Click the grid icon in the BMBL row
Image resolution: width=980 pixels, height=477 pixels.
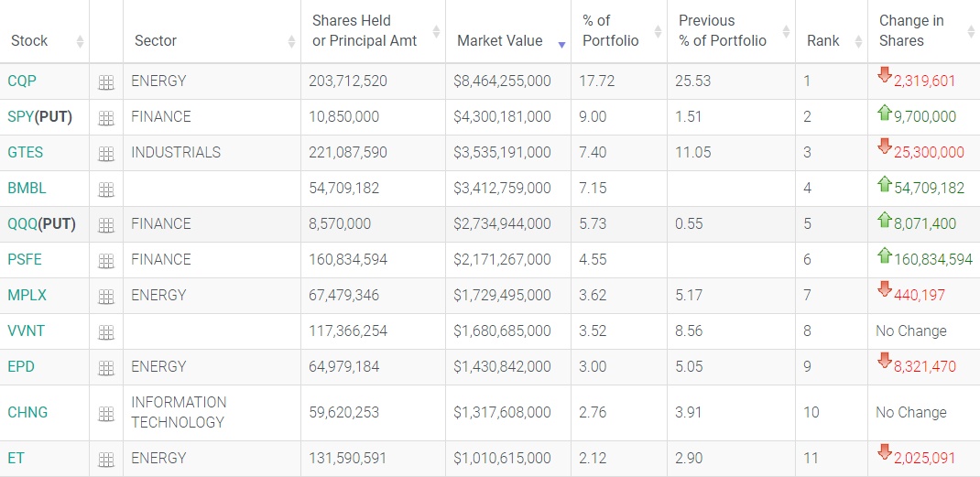[106, 190]
